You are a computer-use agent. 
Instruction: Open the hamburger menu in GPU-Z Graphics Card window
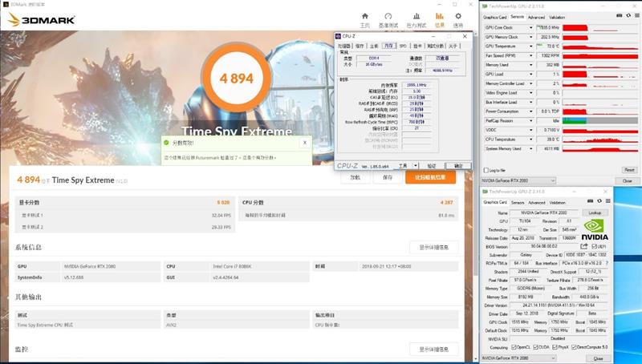click(607, 200)
